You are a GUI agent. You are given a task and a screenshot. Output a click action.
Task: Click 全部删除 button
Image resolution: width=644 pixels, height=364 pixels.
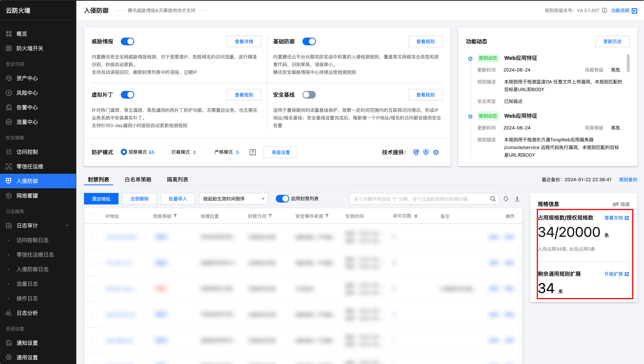[x=139, y=199]
